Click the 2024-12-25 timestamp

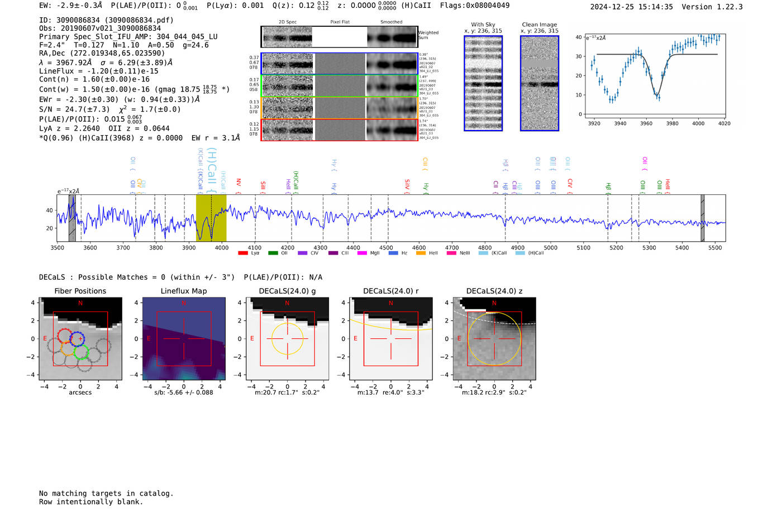pyautogui.click(x=632, y=7)
